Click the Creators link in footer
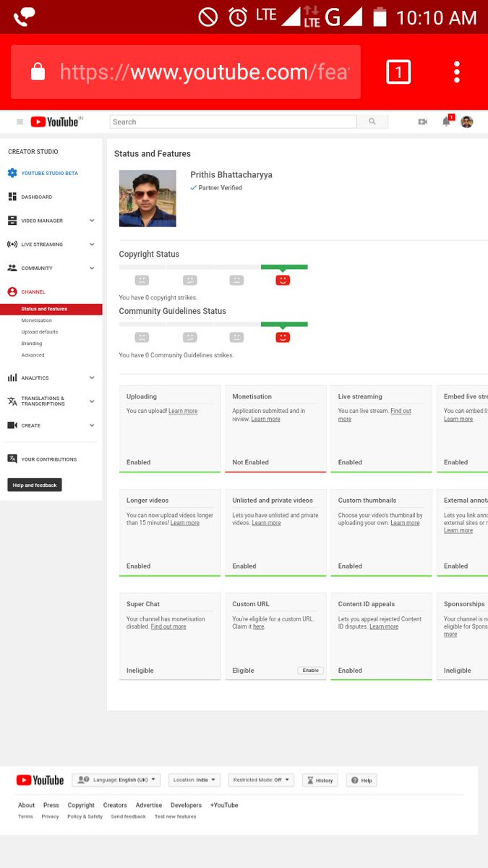This screenshot has width=488, height=868. tap(115, 805)
